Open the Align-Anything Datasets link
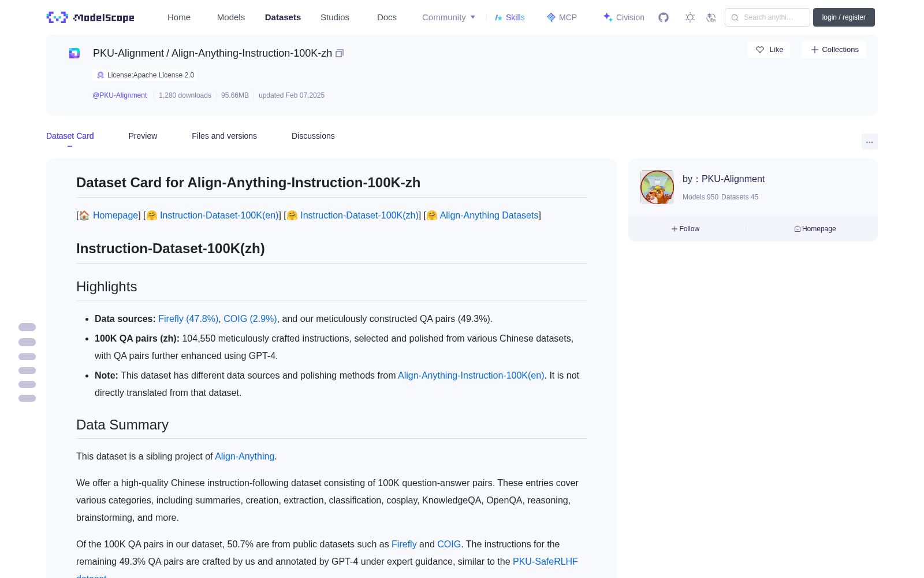The width and height of the screenshot is (924, 578). [489, 215]
